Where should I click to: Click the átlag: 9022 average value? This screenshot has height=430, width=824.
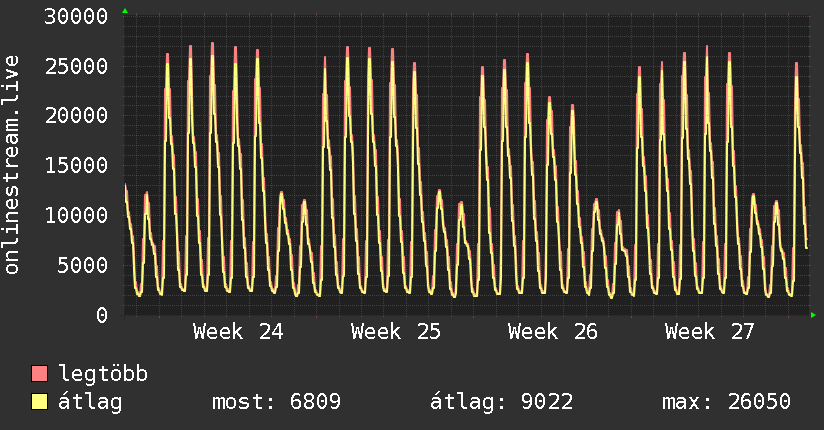point(501,402)
